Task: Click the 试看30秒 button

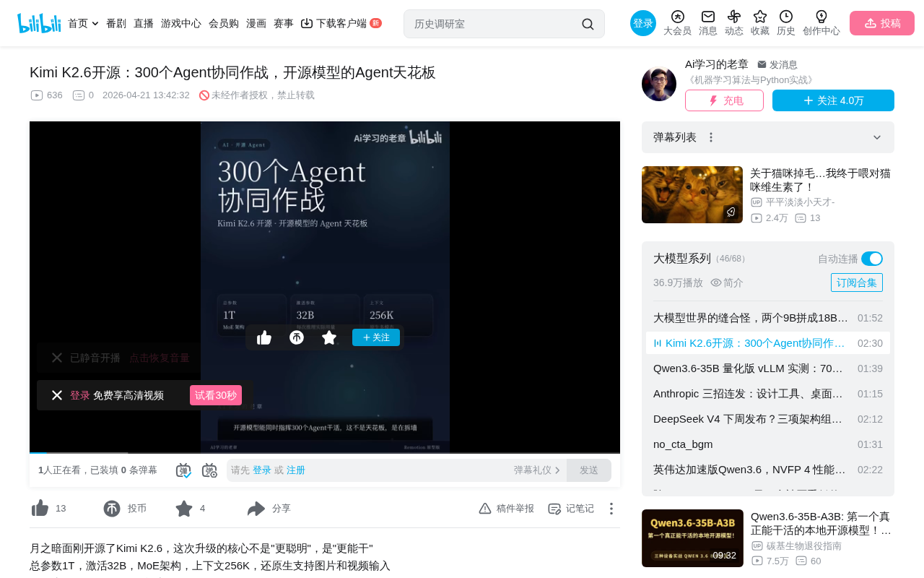Action: point(216,395)
